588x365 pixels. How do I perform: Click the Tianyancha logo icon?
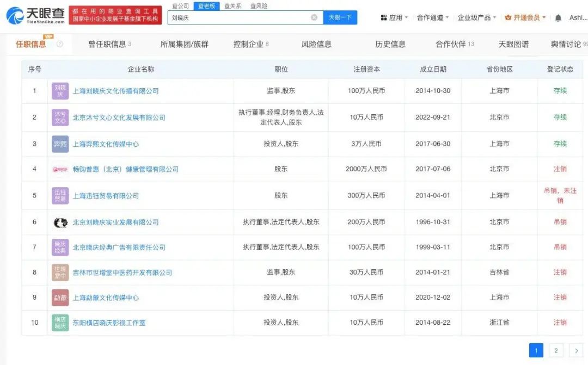[x=15, y=15]
